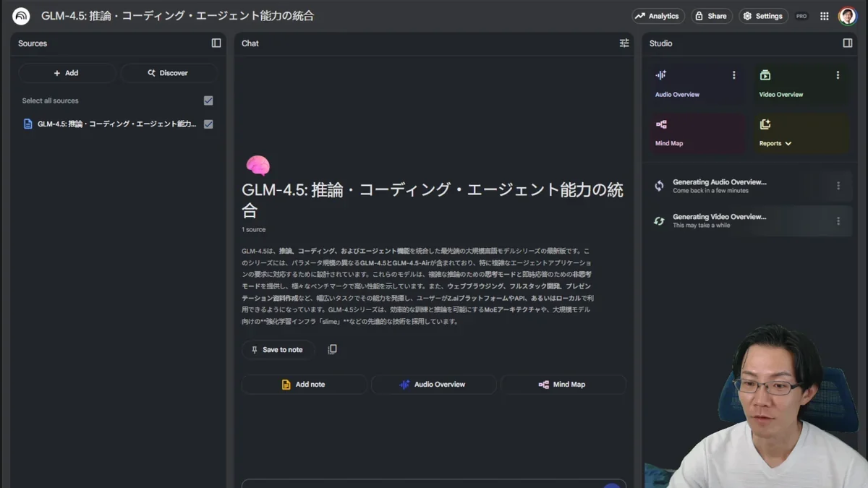Screen dimensions: 868x488
Task: Click the brain emoji notebook icon
Action: pos(258,166)
